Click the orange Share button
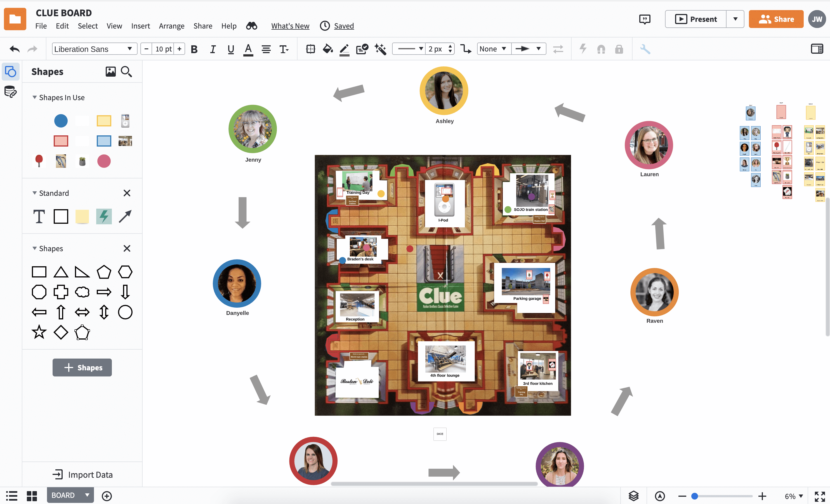 click(776, 19)
